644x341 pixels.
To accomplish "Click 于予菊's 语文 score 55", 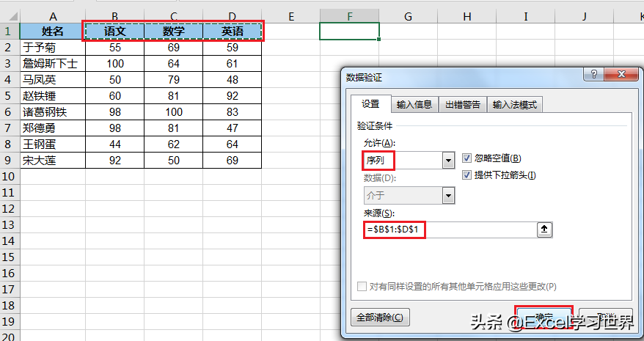I will point(114,48).
